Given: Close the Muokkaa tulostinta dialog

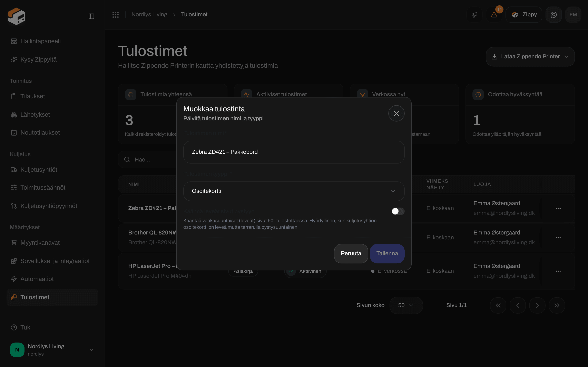Looking at the screenshot, I should 396,113.
